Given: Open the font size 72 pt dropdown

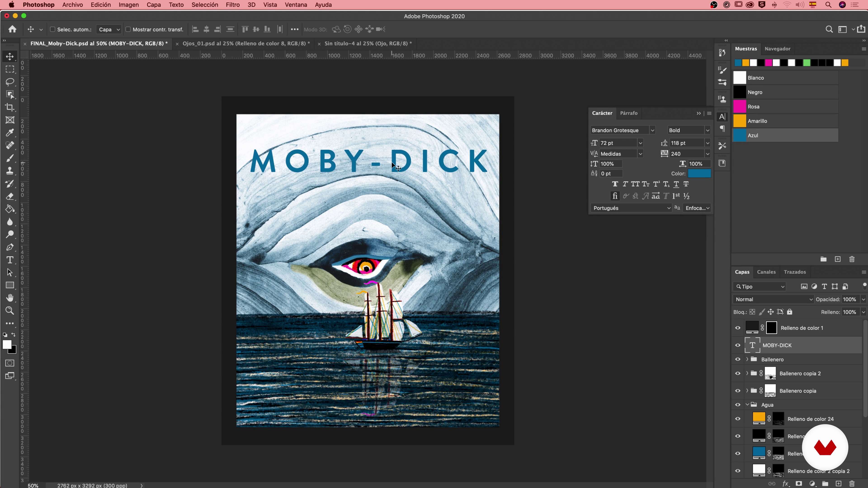Looking at the screenshot, I should pyautogui.click(x=640, y=143).
